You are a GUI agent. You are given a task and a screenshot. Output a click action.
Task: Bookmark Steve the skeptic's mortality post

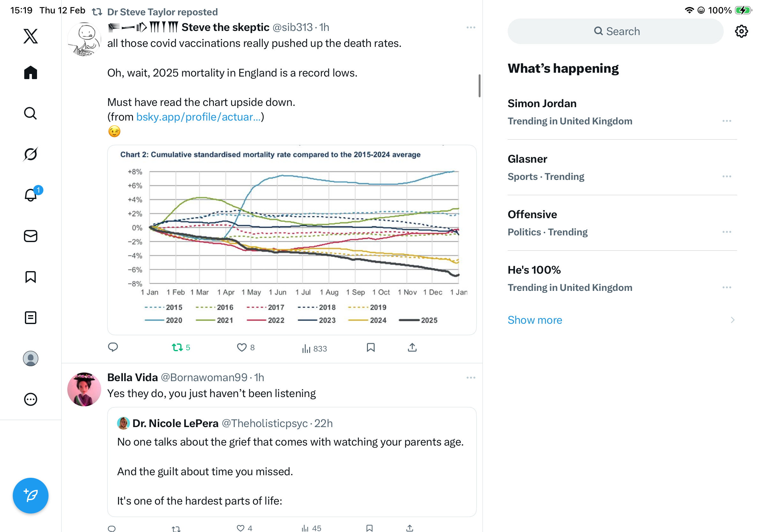[370, 347]
